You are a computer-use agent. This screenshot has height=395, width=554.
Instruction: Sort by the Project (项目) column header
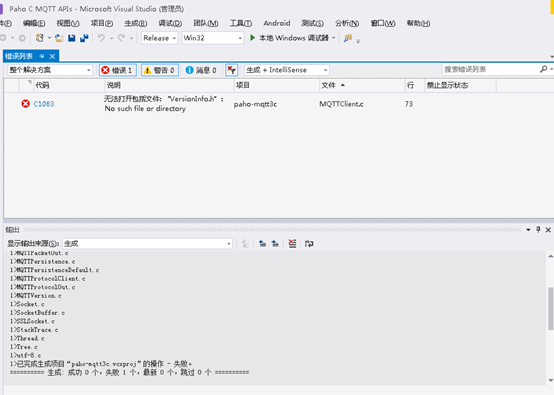(277, 86)
